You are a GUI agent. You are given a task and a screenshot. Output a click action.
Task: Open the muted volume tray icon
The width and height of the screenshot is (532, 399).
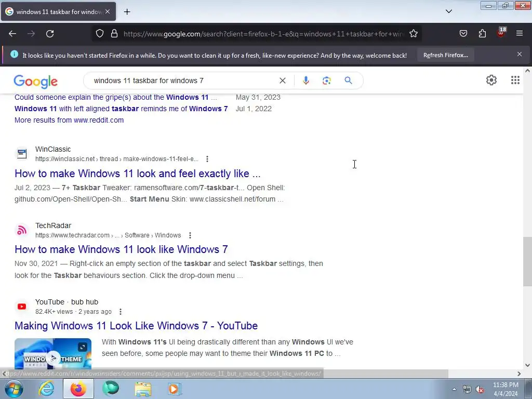click(x=480, y=390)
